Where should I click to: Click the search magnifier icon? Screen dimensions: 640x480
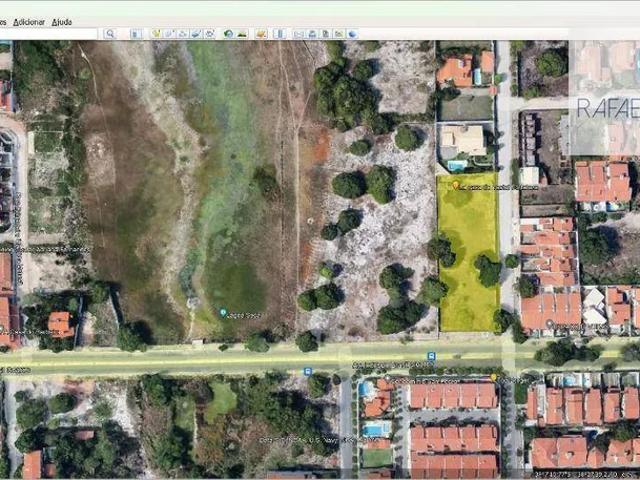pyautogui.click(x=110, y=33)
